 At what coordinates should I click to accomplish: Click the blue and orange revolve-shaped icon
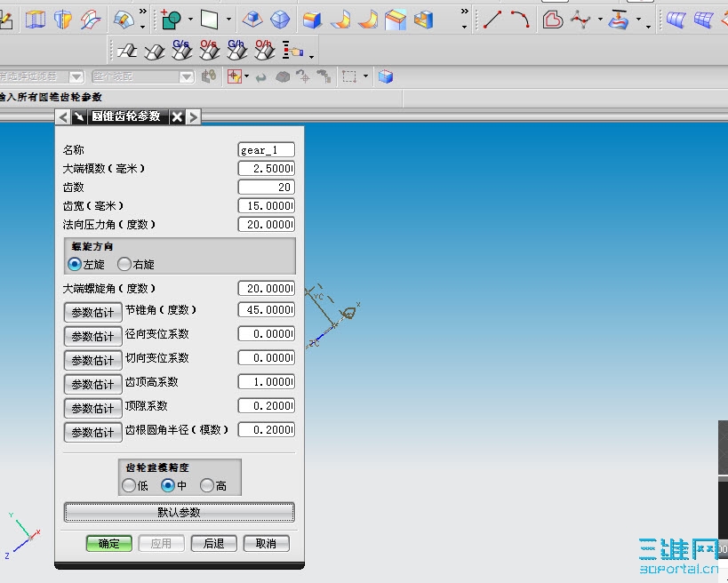[x=63, y=20]
